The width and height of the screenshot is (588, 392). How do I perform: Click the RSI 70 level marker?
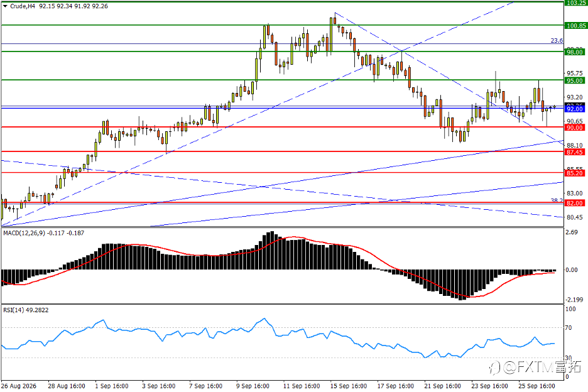point(569,328)
